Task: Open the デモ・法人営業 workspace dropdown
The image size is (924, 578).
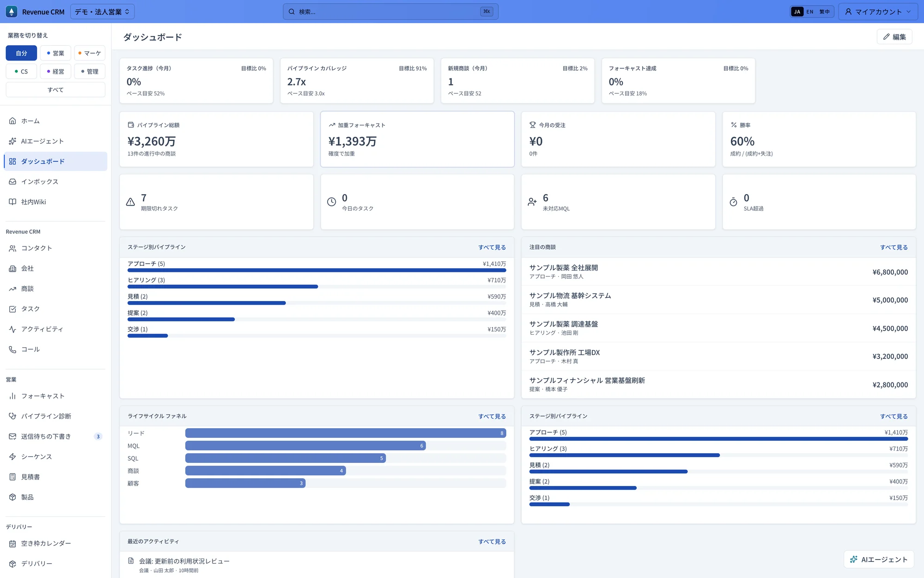Action: point(103,12)
